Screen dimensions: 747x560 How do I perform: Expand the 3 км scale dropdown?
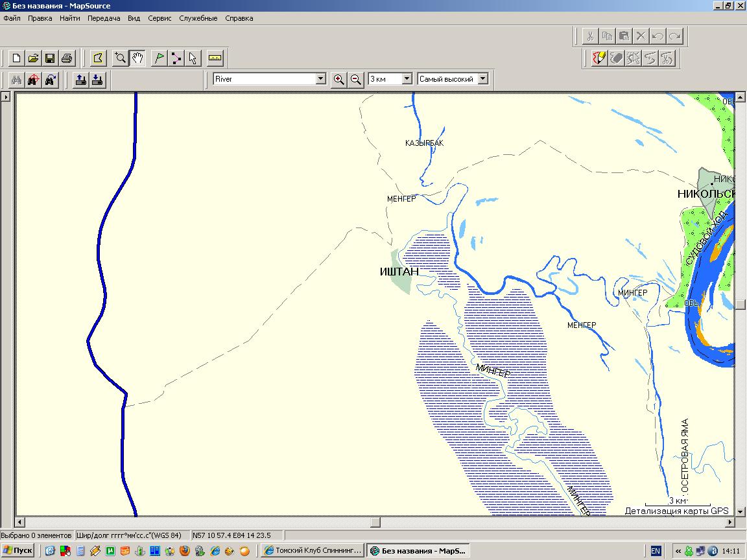(x=407, y=79)
